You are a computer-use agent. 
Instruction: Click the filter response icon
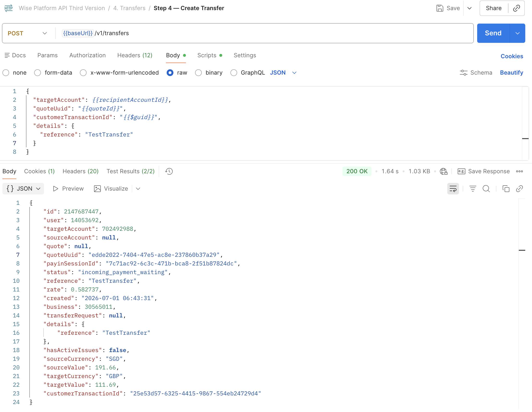(473, 189)
